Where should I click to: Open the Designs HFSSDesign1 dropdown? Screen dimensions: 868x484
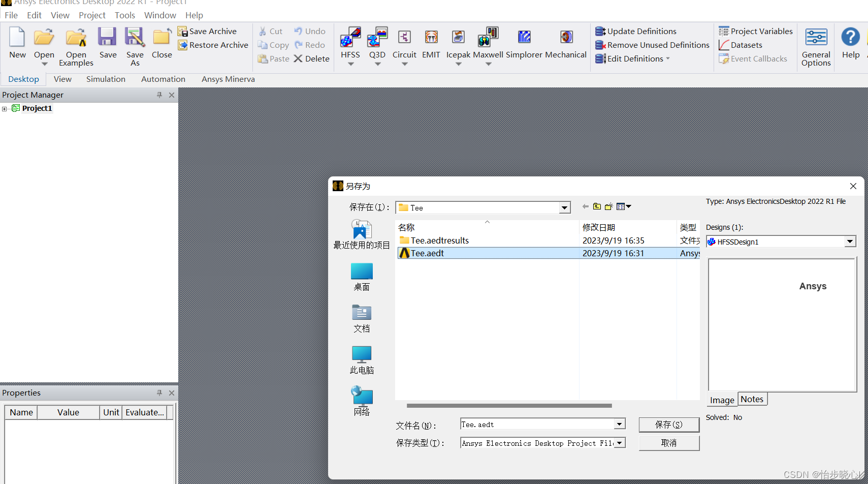pyautogui.click(x=850, y=241)
